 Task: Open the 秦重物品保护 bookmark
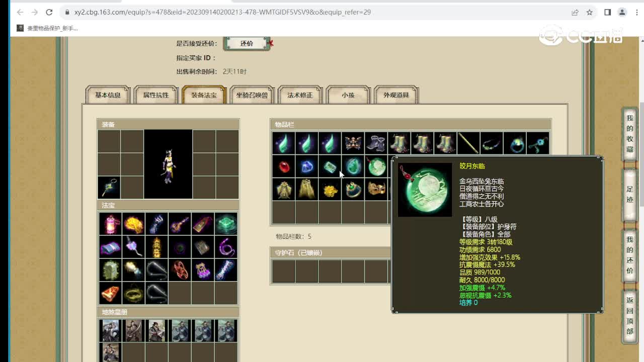(48, 28)
